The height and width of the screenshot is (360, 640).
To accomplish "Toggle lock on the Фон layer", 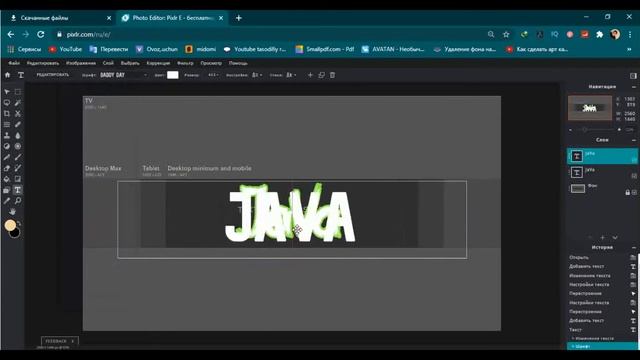I will [x=627, y=192].
